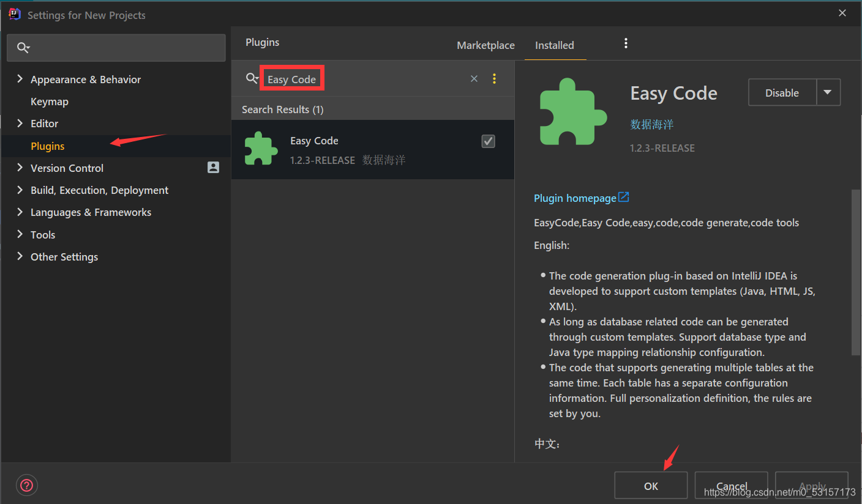
Task: Click the IntelliJ IDEA logo in title bar
Action: click(15, 14)
